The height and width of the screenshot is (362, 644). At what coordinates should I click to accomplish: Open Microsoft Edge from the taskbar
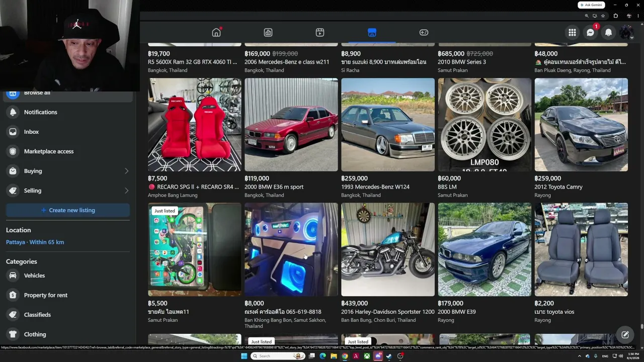coord(323,356)
